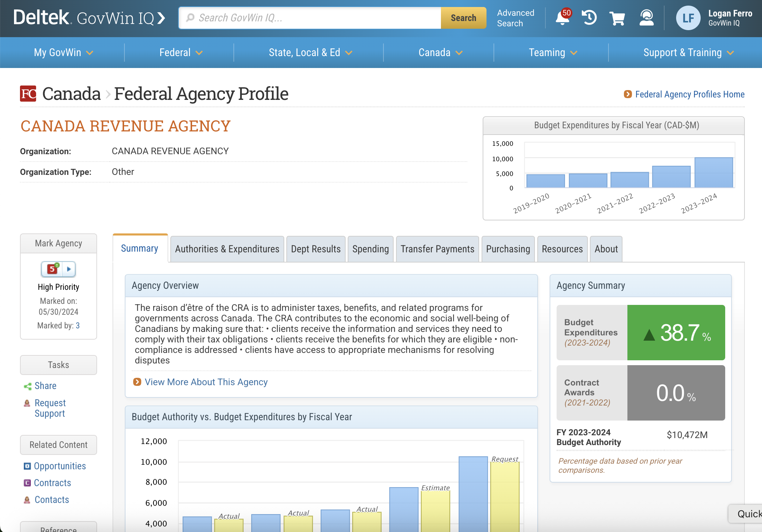Click the support headset agent icon
Screen dimensions: 762x532
(x=646, y=18)
